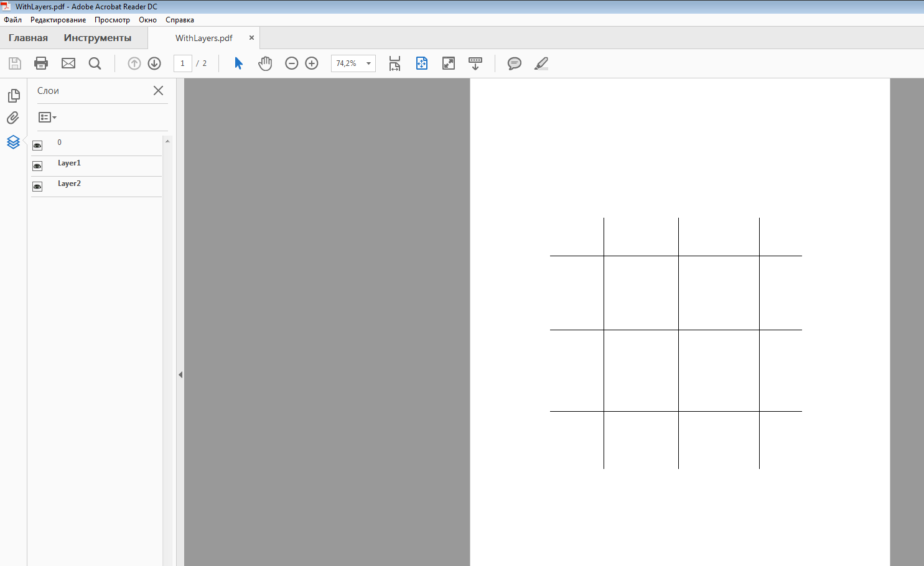Select the WithLayers.pdf document tab
The image size is (924, 566).
[x=204, y=38]
